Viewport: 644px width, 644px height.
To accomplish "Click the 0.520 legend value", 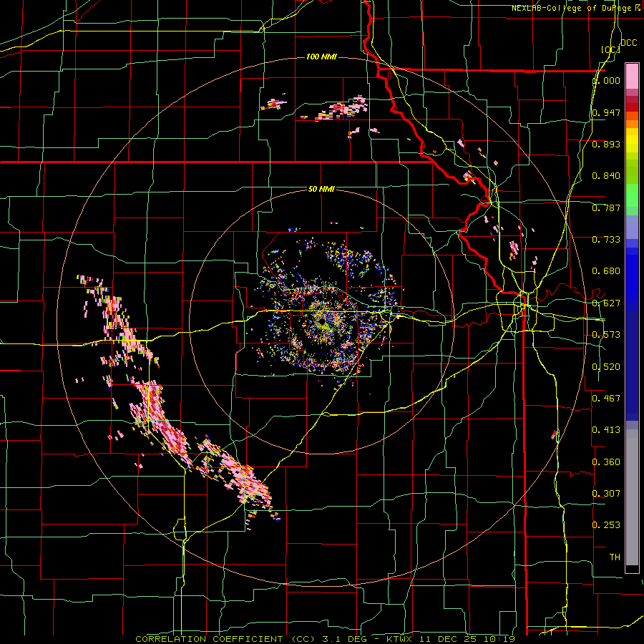I will tap(606, 367).
